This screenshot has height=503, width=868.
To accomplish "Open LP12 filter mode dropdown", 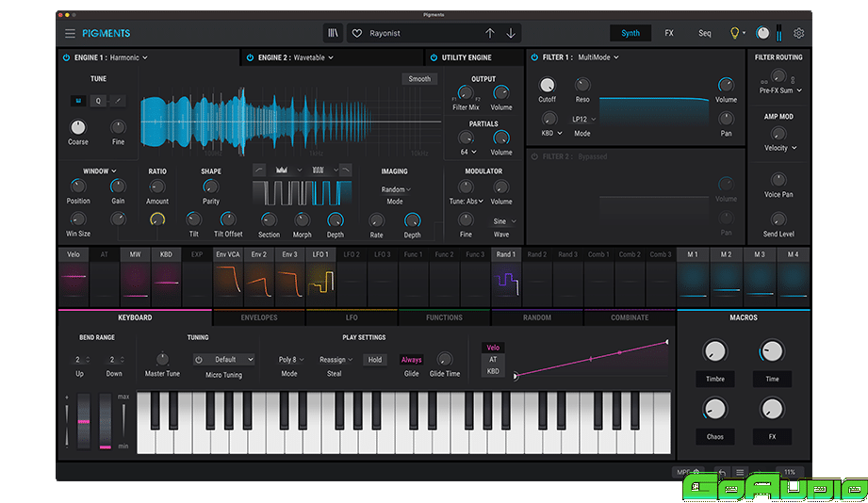I will pos(584,119).
